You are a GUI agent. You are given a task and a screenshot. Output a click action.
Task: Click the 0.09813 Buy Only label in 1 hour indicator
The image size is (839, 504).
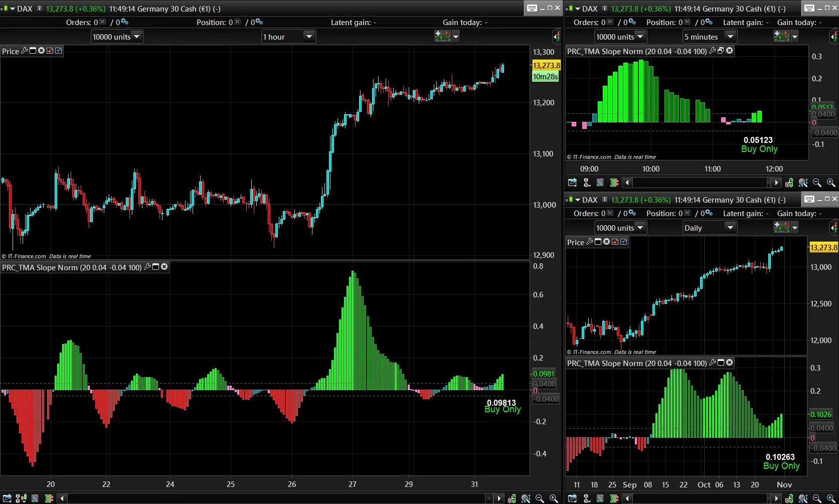(502, 406)
